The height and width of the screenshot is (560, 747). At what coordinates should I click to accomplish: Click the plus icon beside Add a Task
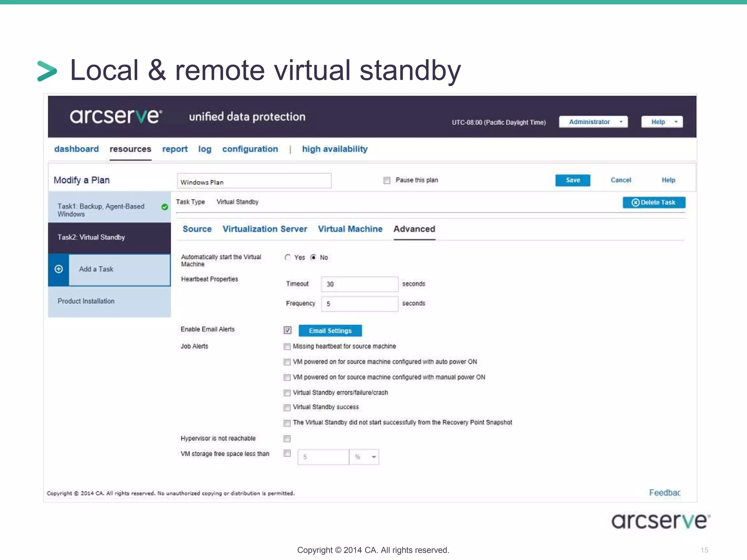58,269
